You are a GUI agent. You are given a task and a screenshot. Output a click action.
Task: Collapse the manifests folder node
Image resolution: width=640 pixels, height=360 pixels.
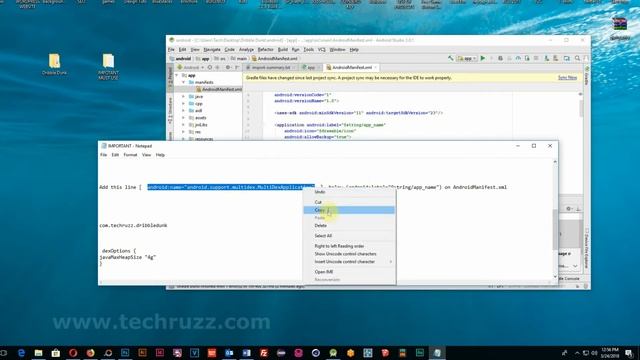[x=183, y=82]
